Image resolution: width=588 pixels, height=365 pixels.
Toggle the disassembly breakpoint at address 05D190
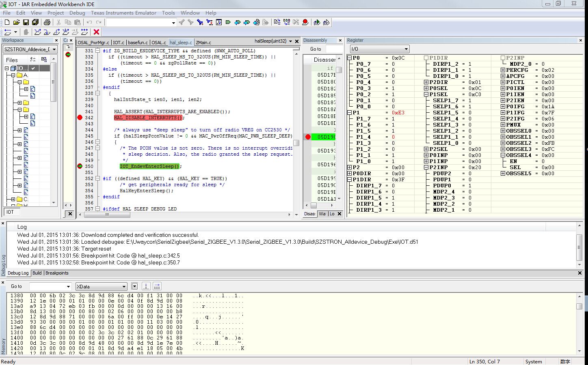click(308, 137)
